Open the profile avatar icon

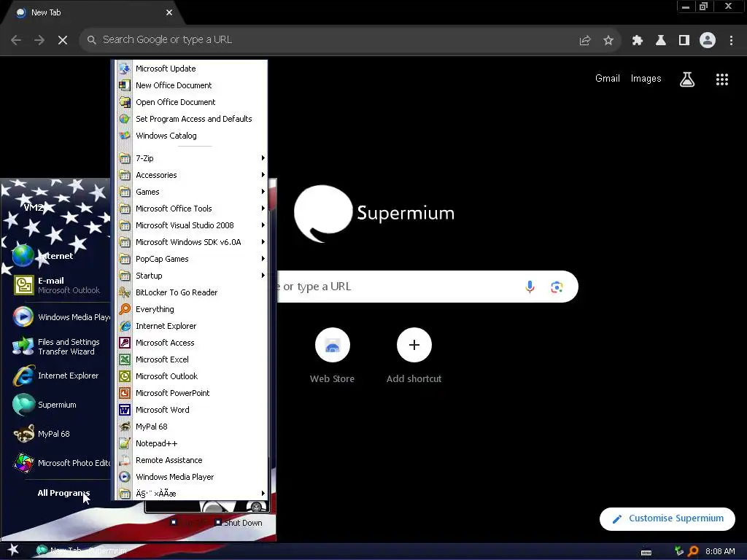708,40
